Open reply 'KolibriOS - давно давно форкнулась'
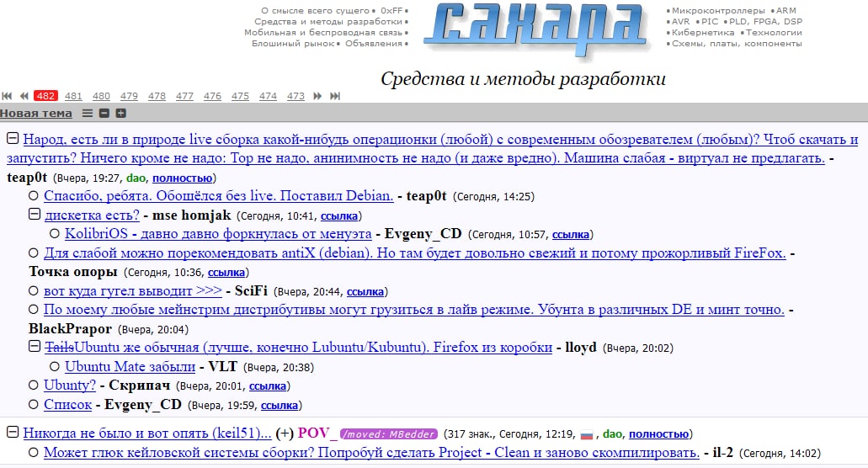This screenshot has height=468, width=868. [x=218, y=233]
